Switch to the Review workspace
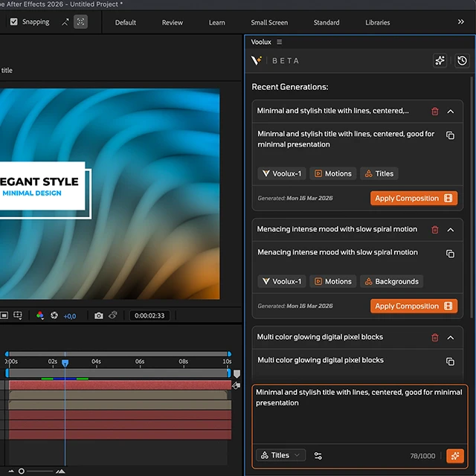The image size is (476, 476). (x=172, y=22)
